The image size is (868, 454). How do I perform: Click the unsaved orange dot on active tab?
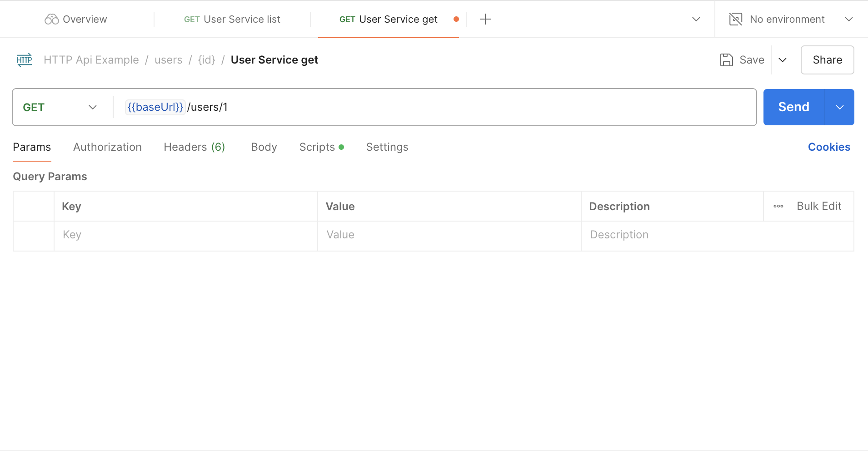click(456, 19)
